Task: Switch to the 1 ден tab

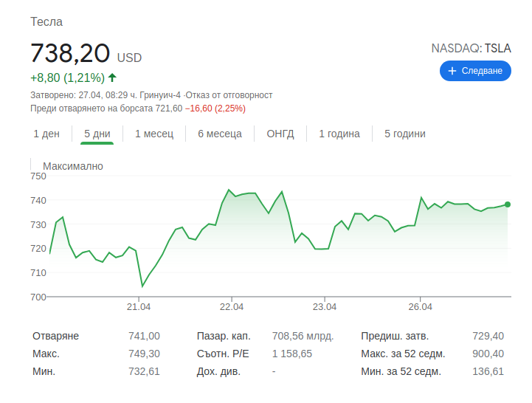Action: pos(46,134)
